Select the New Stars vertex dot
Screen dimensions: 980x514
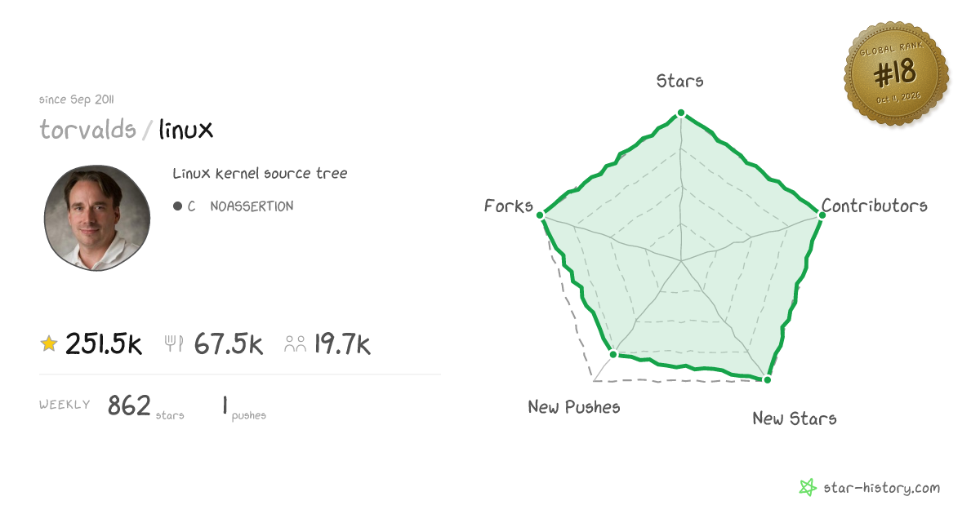(x=767, y=379)
